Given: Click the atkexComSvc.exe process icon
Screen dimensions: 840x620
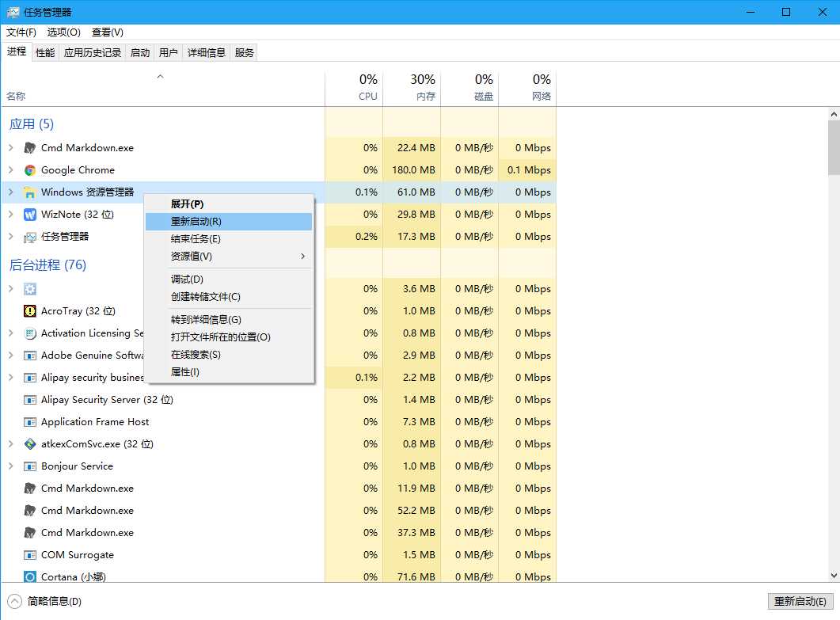Looking at the screenshot, I should [30, 444].
